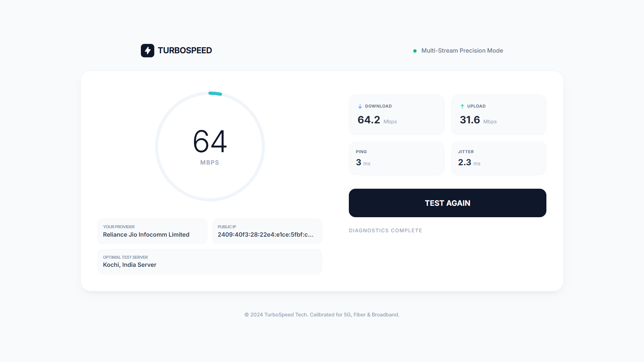Click the TURBOSPEED brand name text
This screenshot has height=362, width=644.
(184, 51)
